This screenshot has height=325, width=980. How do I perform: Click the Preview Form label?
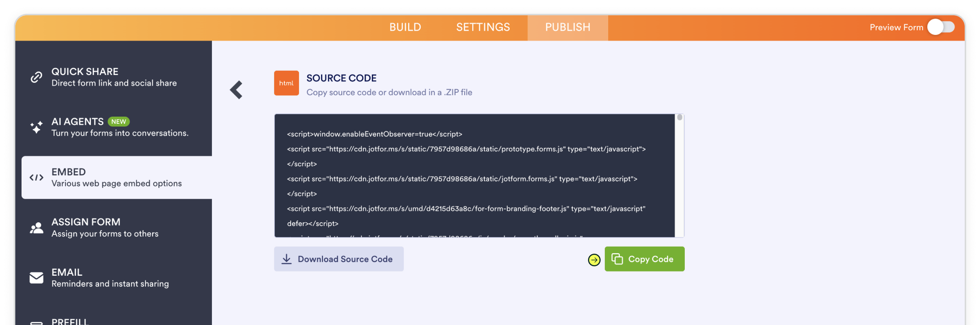coord(896,27)
